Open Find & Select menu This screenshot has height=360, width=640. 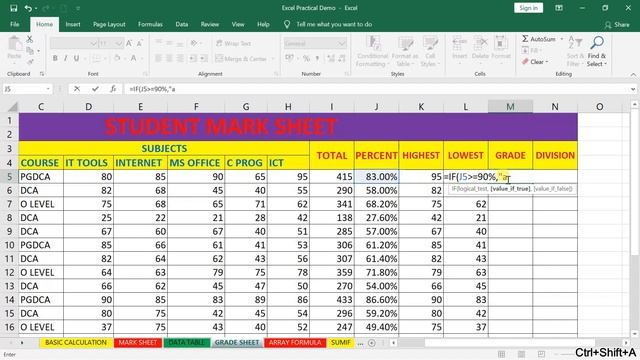[597, 51]
